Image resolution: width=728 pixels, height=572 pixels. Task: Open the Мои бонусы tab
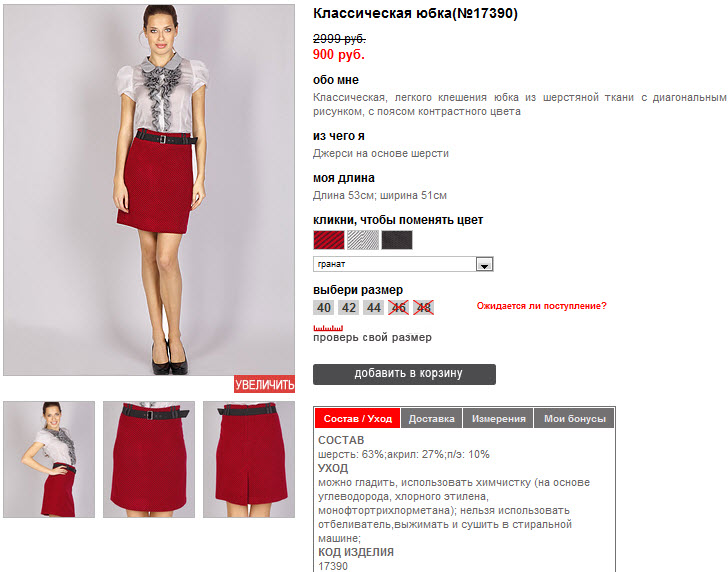(575, 418)
